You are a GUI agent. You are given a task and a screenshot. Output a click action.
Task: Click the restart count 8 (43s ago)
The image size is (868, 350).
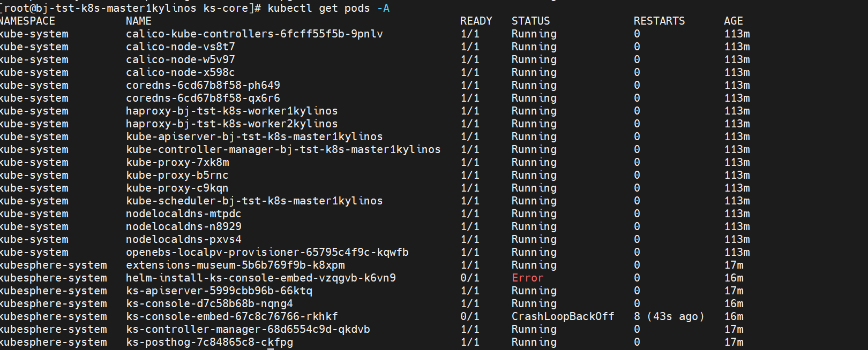click(x=669, y=316)
